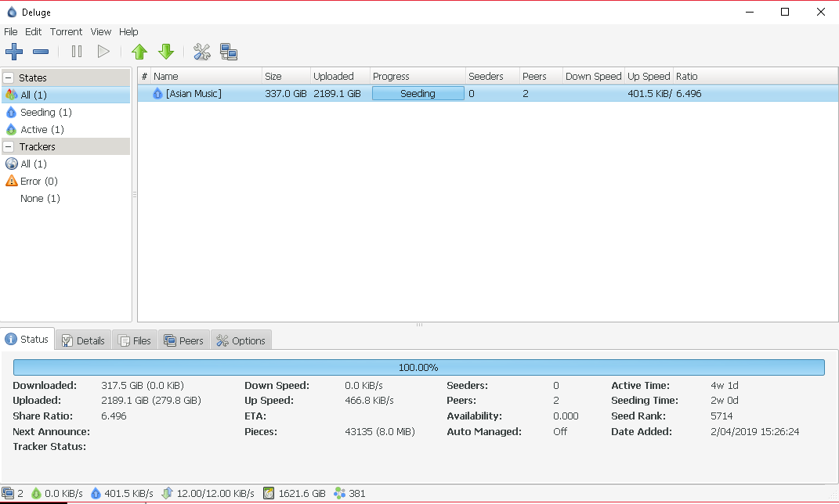Open the Connection Manager icon
This screenshot has width=839, height=504.
229,52
